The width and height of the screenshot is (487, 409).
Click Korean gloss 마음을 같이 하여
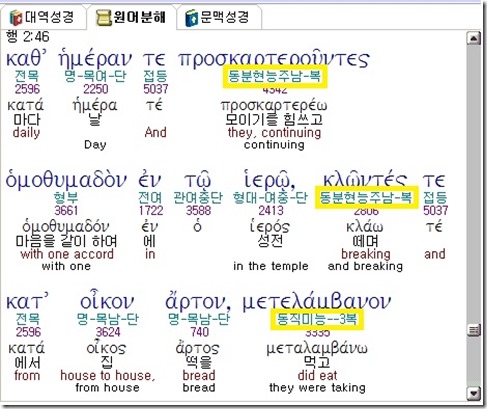66,241
